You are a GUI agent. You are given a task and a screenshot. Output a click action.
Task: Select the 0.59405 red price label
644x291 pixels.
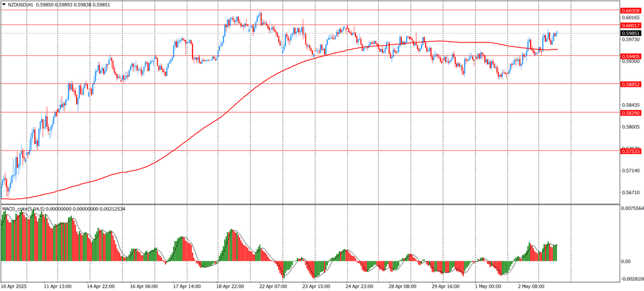tap(630, 56)
